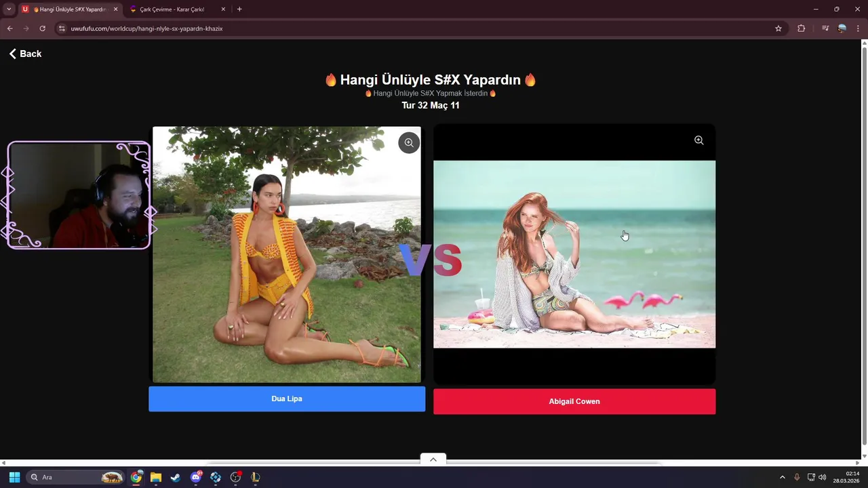Viewport: 868px width, 488px height.
Task: Go forward in browser history
Action: click(x=26, y=28)
